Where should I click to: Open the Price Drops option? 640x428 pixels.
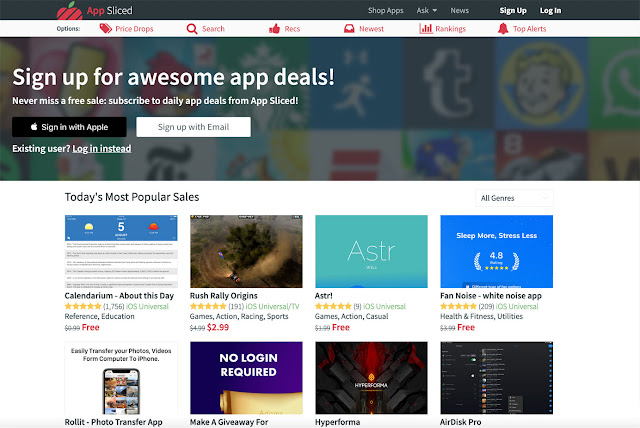[x=134, y=29]
